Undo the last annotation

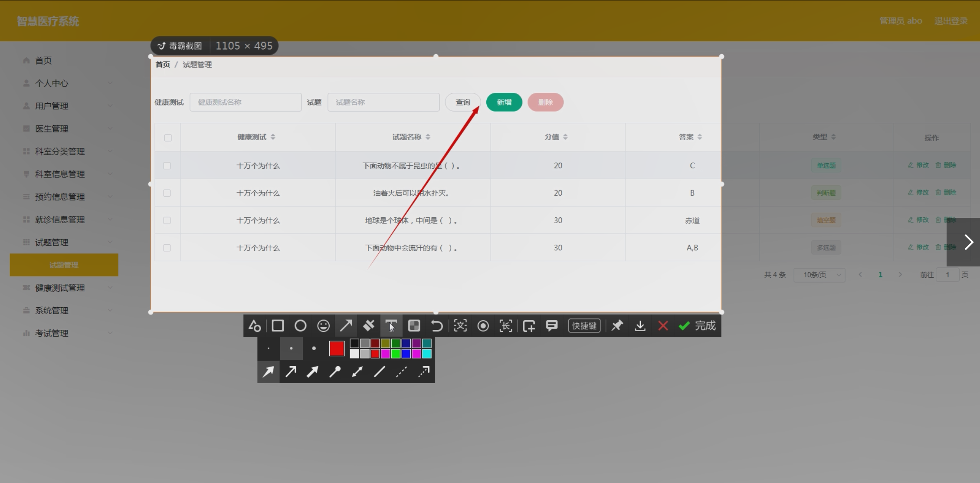pyautogui.click(x=437, y=326)
